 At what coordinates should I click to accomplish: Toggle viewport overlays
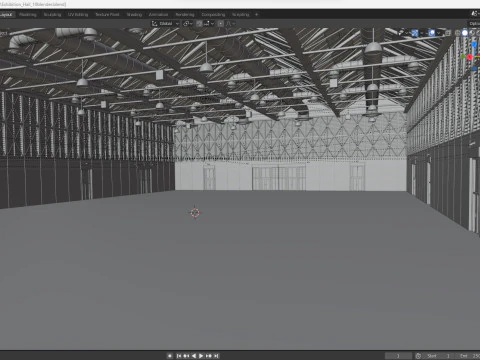(432, 33)
